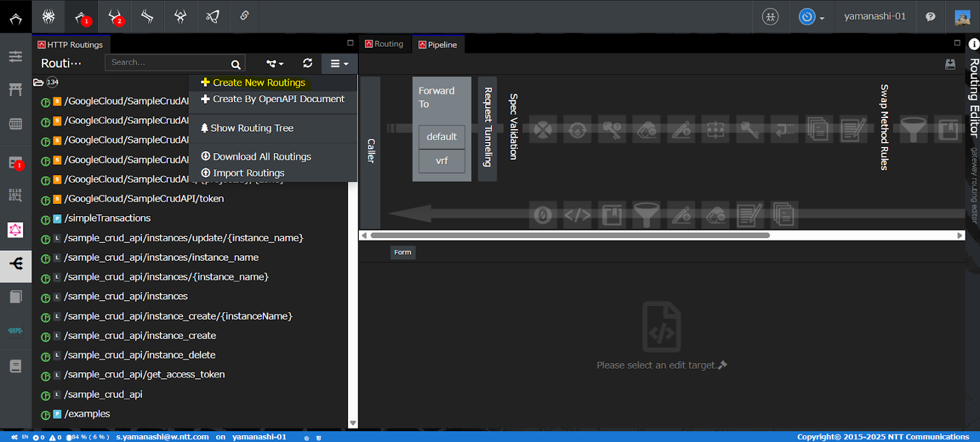The image size is (980, 442).
Task: Toggle enabled status of /simpleTransactions routing
Action: (45, 219)
